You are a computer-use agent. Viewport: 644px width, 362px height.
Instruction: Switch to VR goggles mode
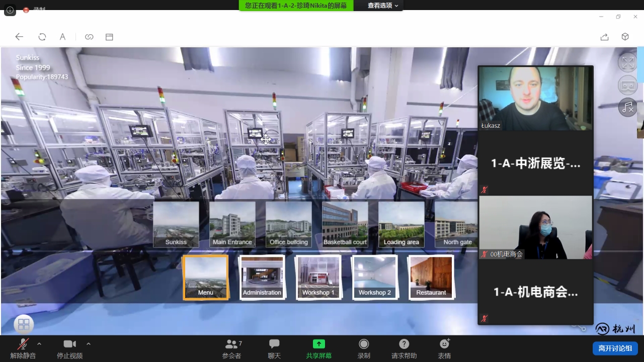click(x=627, y=85)
